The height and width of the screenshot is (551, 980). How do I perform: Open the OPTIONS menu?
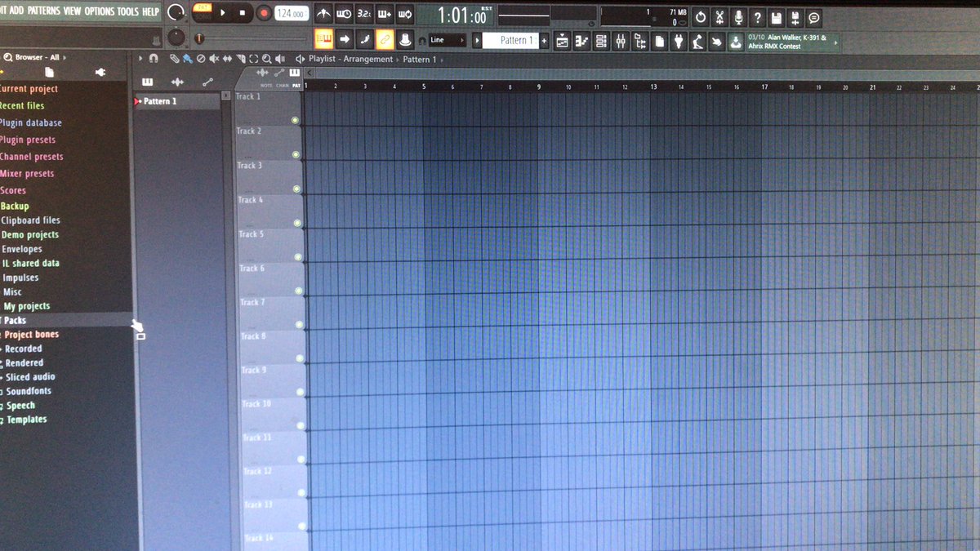tap(100, 11)
